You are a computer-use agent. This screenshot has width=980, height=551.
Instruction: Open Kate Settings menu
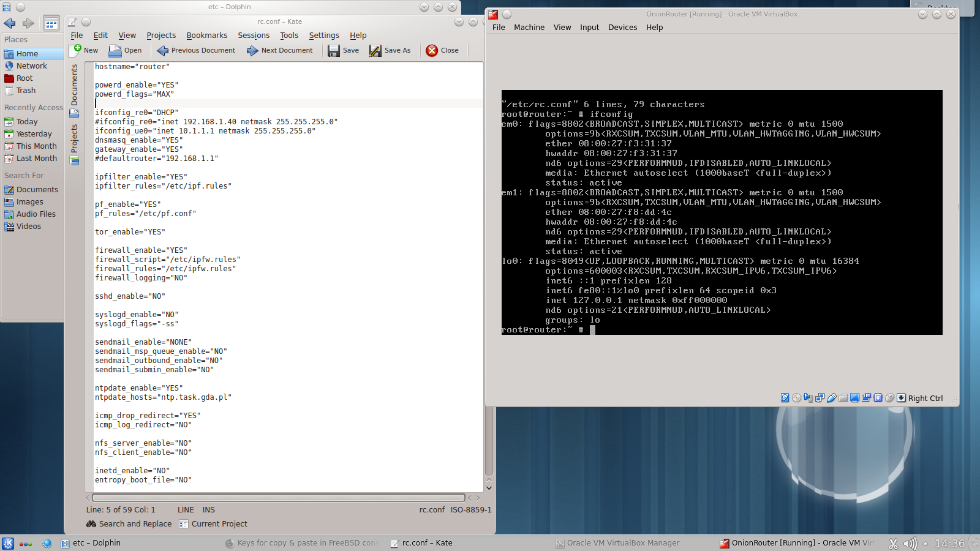(x=324, y=35)
